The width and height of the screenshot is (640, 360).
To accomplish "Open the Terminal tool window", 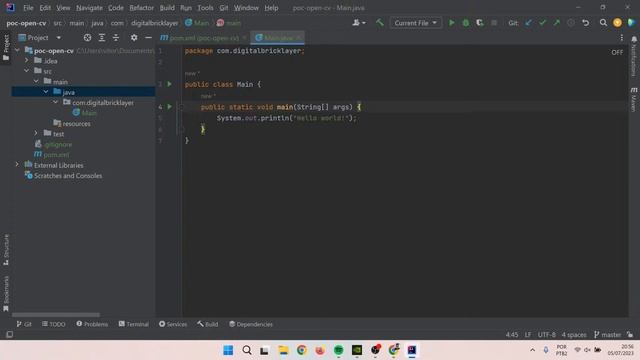I will [x=133, y=324].
